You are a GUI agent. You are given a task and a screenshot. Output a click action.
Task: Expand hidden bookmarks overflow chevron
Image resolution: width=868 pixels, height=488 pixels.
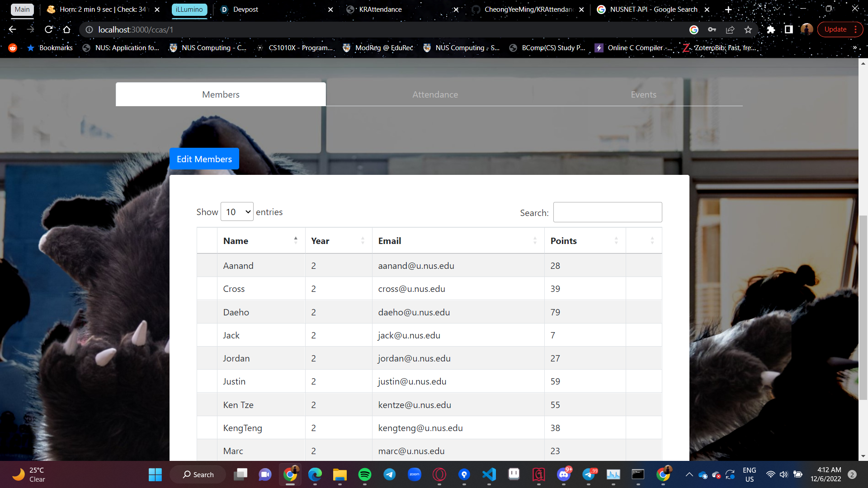(x=854, y=47)
